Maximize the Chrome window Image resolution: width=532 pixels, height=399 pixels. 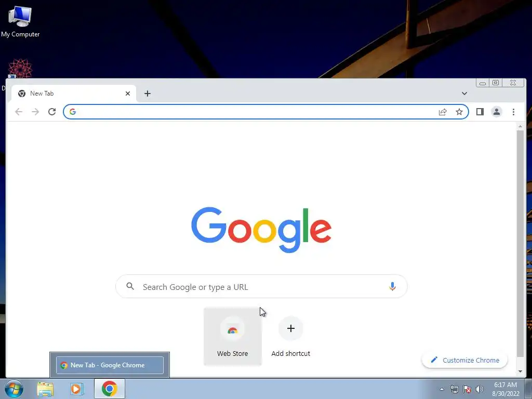coord(496,83)
